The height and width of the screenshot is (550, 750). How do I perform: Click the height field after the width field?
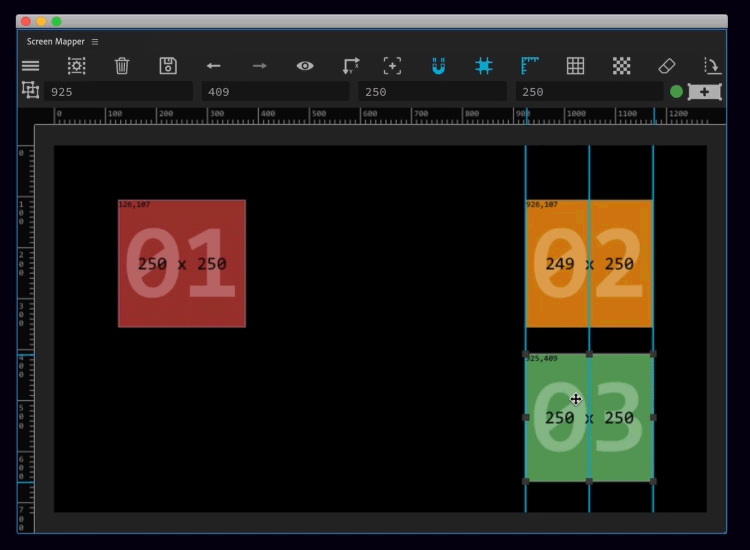tap(589, 91)
